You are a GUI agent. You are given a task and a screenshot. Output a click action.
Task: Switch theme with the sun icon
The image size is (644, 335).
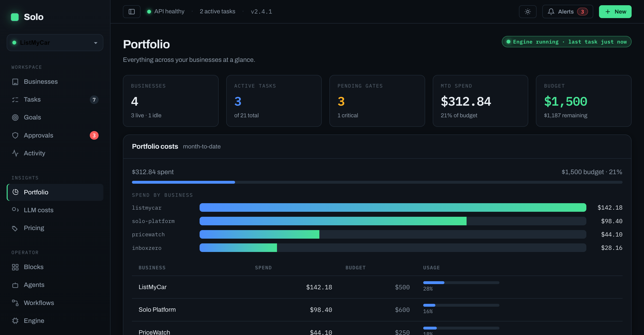528,11
